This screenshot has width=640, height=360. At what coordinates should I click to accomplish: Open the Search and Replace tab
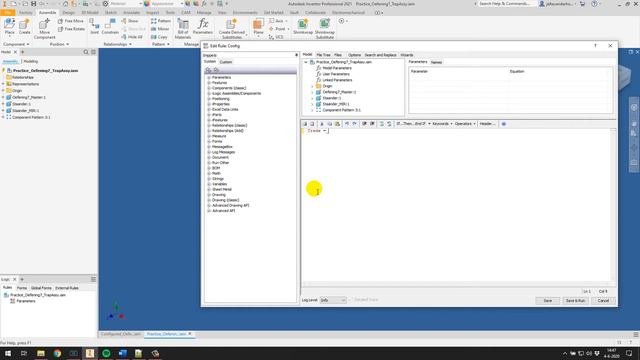tap(380, 55)
